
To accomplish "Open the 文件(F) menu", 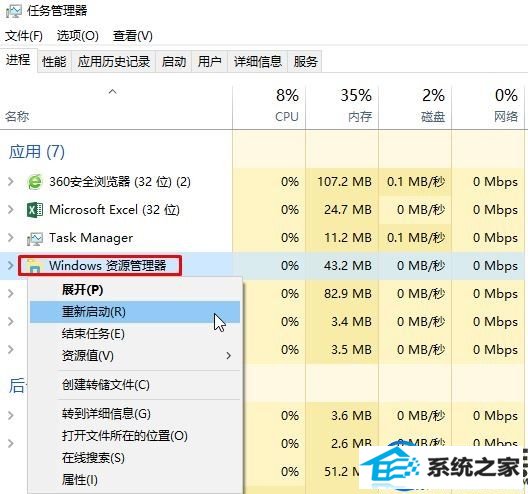I will pos(24,36).
